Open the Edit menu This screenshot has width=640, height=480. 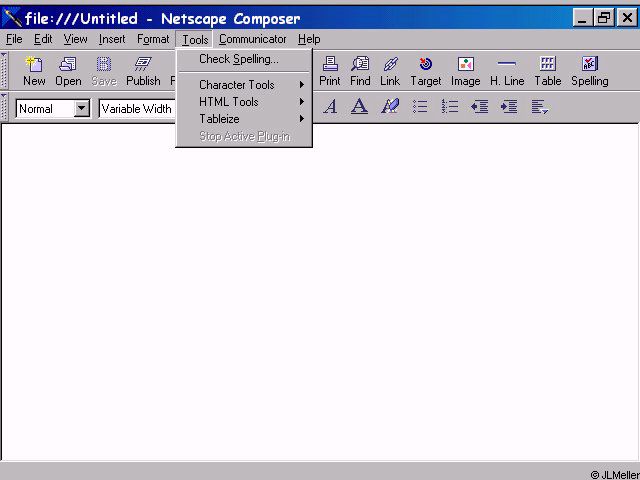pyautogui.click(x=43, y=39)
